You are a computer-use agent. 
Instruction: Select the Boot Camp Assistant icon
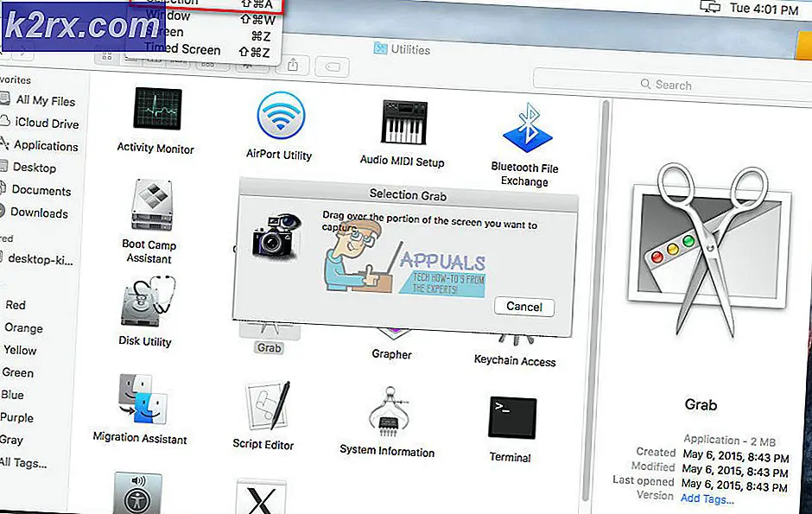click(152, 205)
